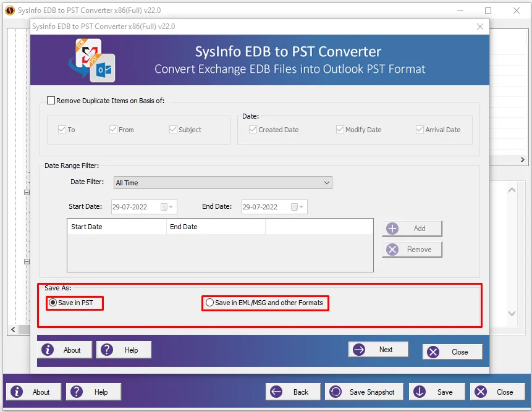Click X icon on main window Close

point(481,392)
